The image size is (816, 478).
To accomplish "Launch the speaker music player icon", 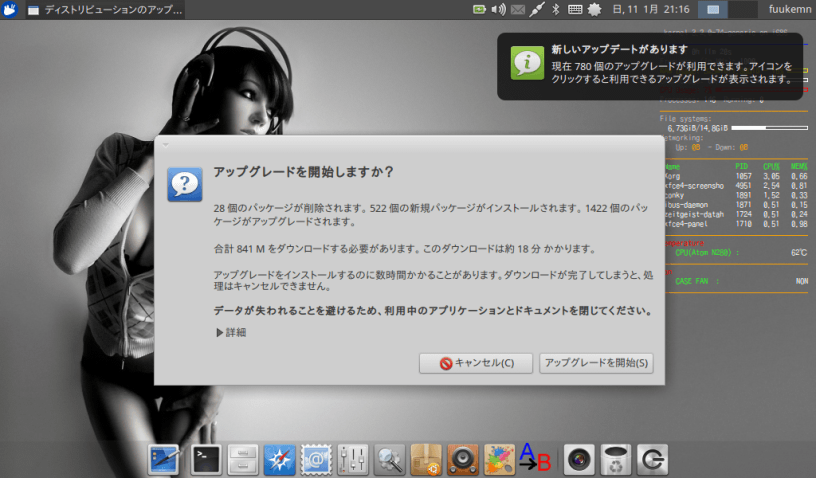I will [x=463, y=460].
